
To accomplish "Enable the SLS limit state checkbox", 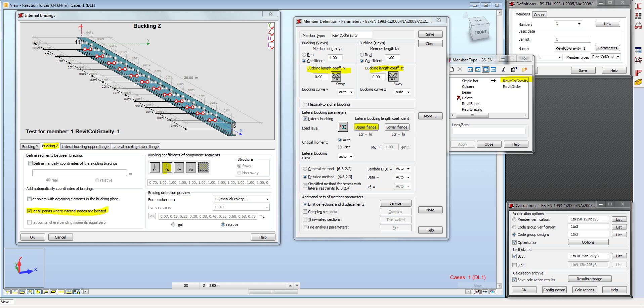I will [x=514, y=265].
